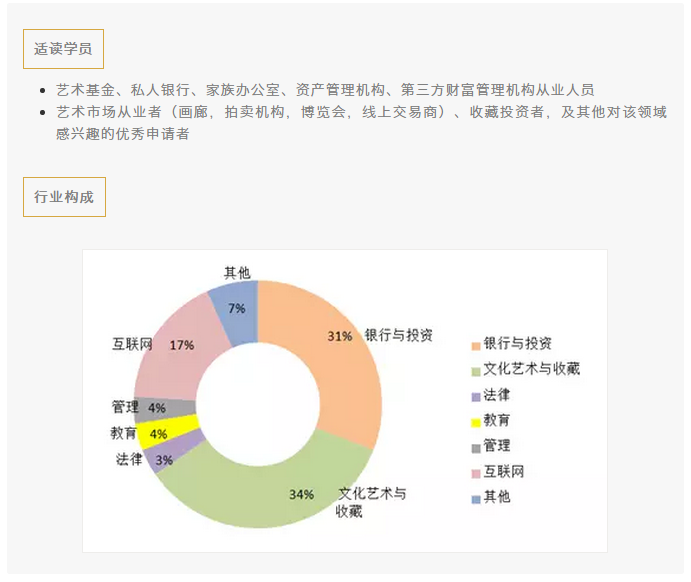The height and width of the screenshot is (582, 691).
Task: Click the yellow 教育 legend swatch
Action: (476, 423)
